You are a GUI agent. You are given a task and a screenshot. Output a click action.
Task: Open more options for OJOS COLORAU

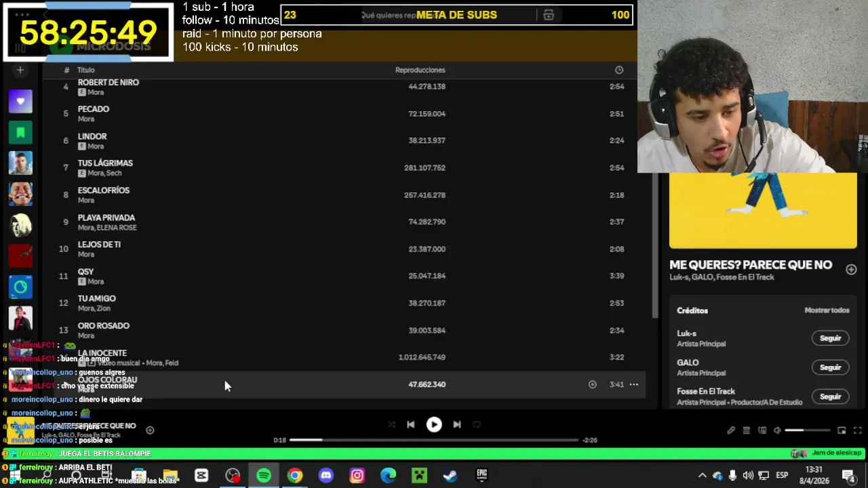[x=633, y=384]
